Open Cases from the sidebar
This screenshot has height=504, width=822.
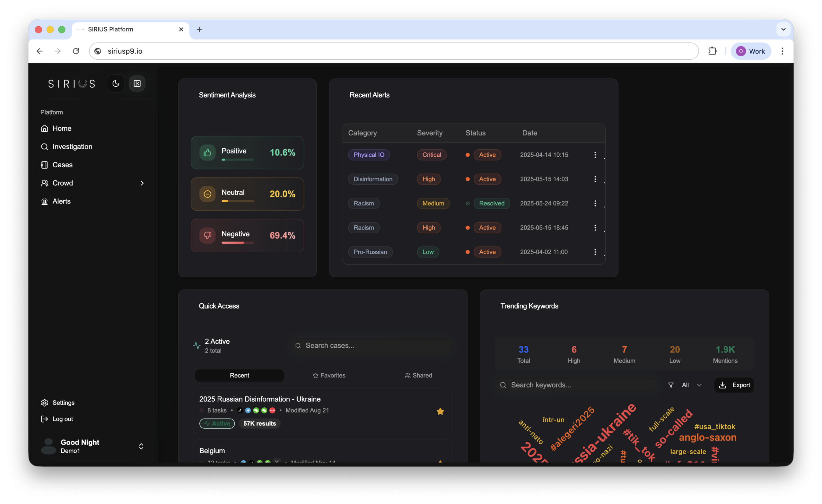[x=62, y=165]
